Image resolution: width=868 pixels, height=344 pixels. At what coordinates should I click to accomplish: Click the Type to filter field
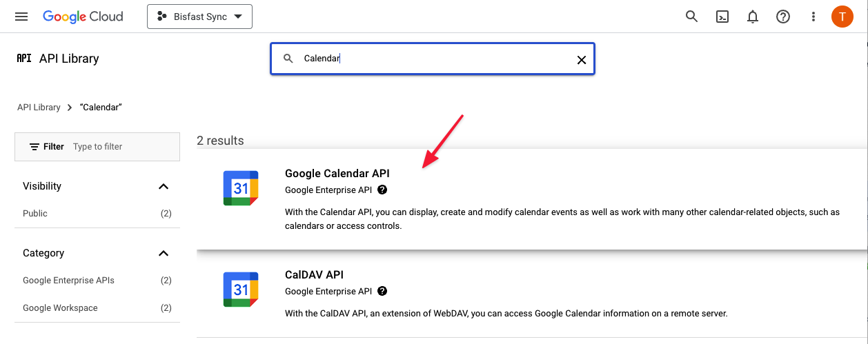click(123, 147)
